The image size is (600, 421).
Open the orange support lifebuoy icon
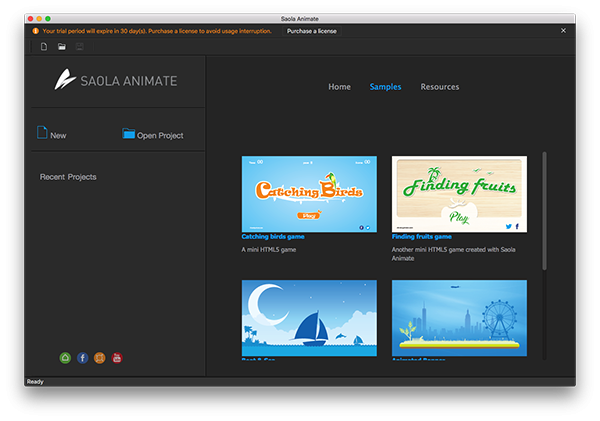coord(99,358)
